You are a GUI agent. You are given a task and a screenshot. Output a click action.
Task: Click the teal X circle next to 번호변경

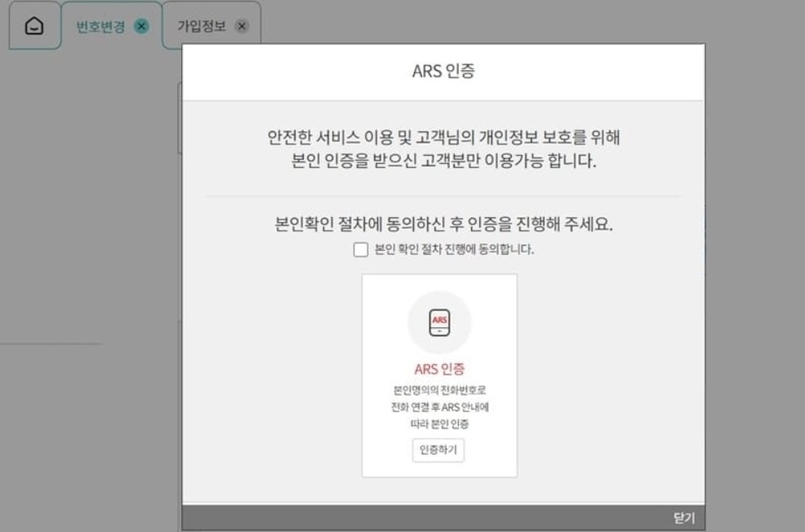click(140, 24)
